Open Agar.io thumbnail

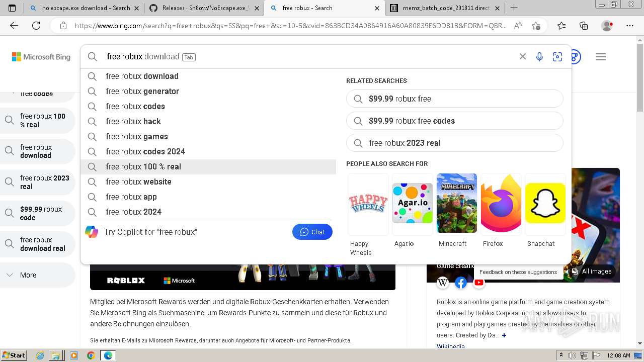click(413, 204)
